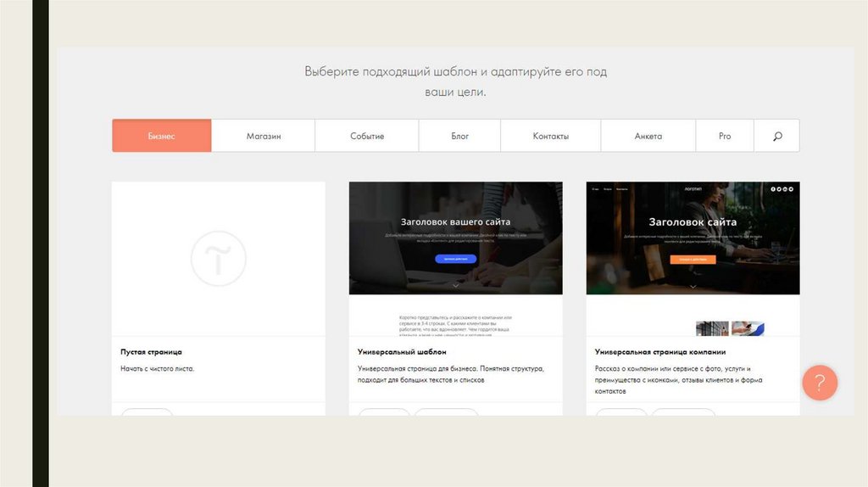The height and width of the screenshot is (487, 868).
Task: Click the Tilda logo on blank page
Action: [x=218, y=257]
